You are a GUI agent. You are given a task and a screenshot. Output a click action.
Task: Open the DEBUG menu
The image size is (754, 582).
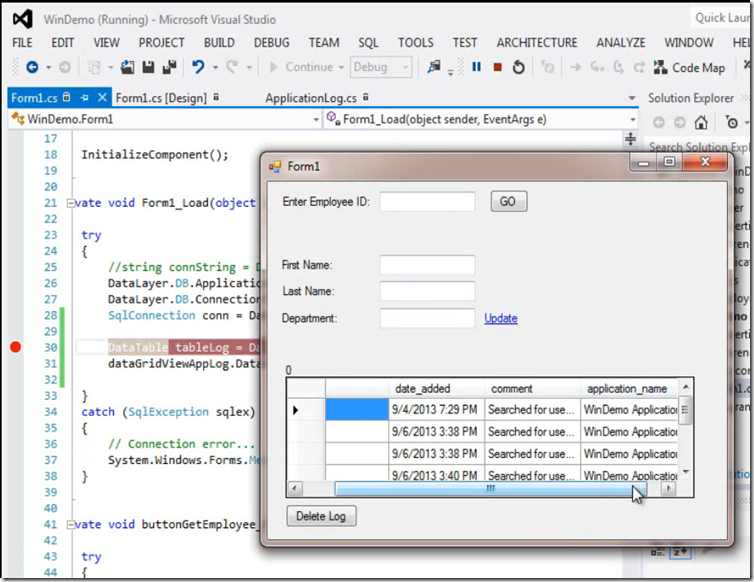[272, 42]
